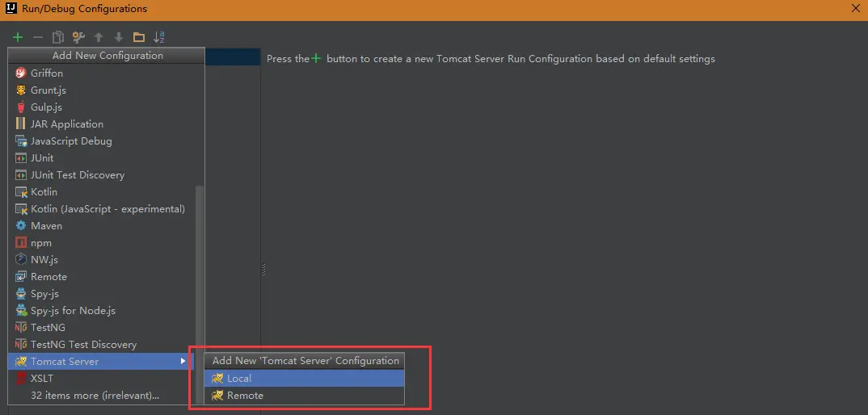
Task: Open the Edit Defaults wrench icon
Action: pyautogui.click(x=78, y=37)
